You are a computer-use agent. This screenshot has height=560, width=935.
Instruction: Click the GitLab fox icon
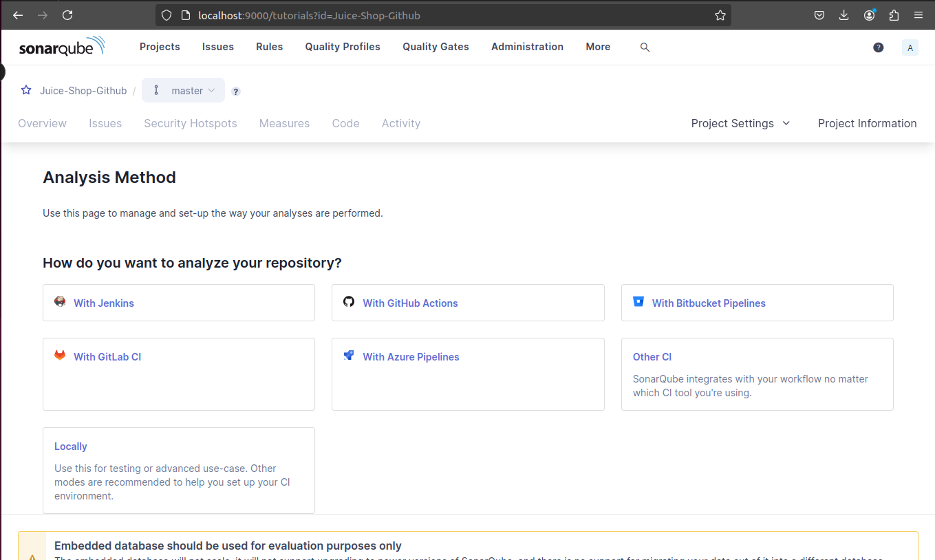tap(60, 354)
